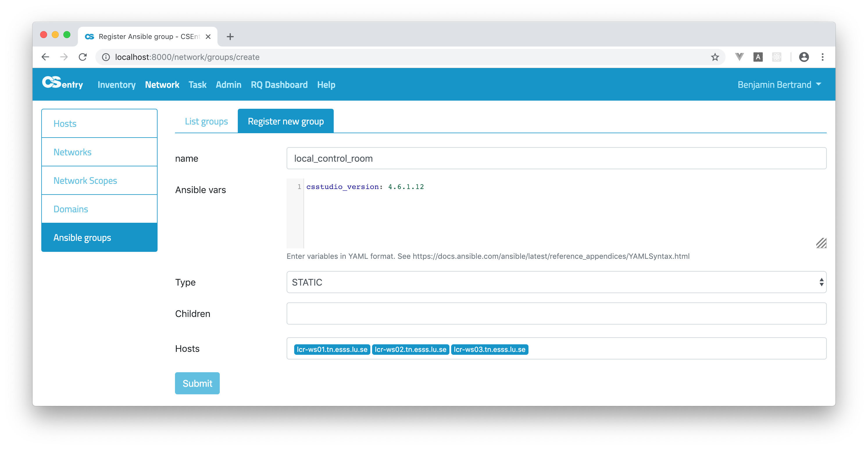This screenshot has width=868, height=449.
Task: Open the RQ Dashboard menu item
Action: tap(279, 85)
